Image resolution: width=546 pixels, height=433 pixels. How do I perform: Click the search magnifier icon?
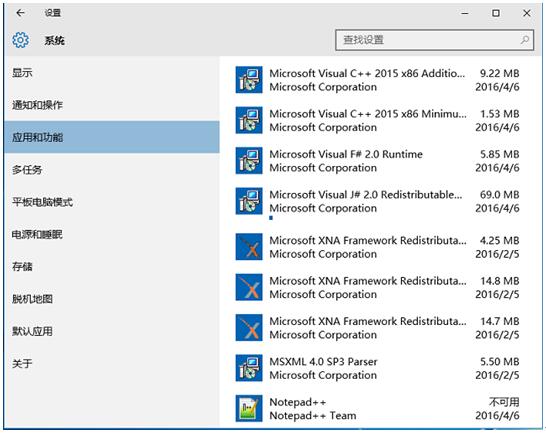pos(525,40)
